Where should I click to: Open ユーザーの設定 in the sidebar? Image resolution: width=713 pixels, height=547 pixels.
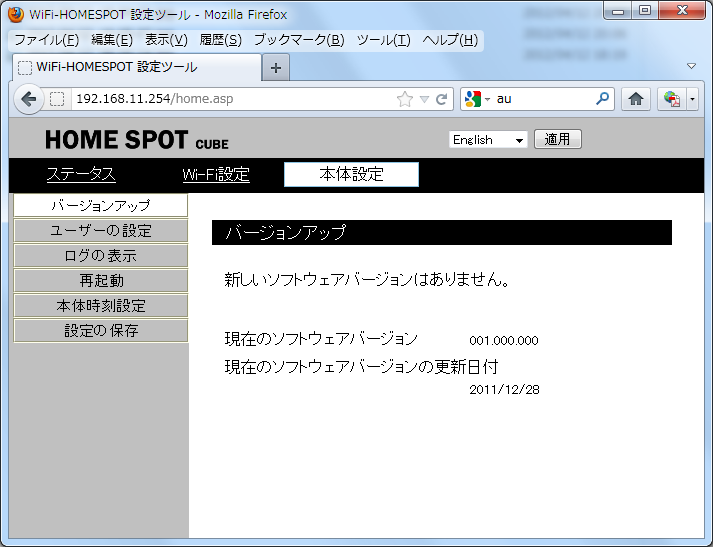100,231
